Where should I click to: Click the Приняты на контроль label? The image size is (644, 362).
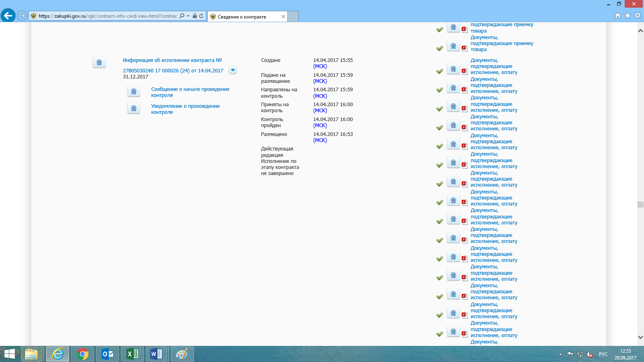275,107
